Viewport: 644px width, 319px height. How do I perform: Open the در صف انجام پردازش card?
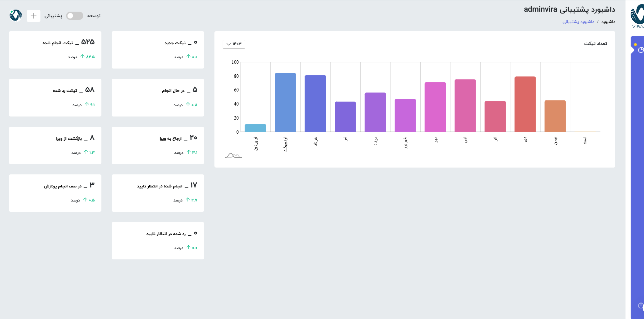(55, 193)
